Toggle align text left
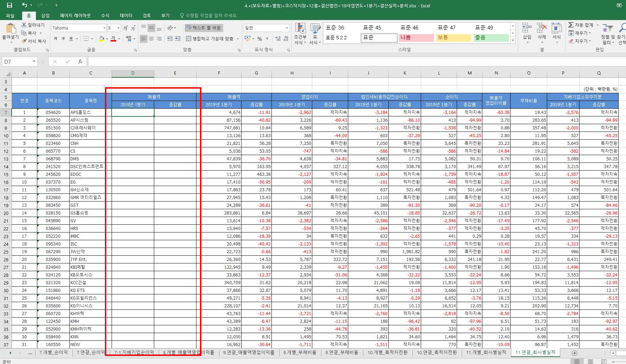Viewport: 626px width, 364px height. (143, 38)
